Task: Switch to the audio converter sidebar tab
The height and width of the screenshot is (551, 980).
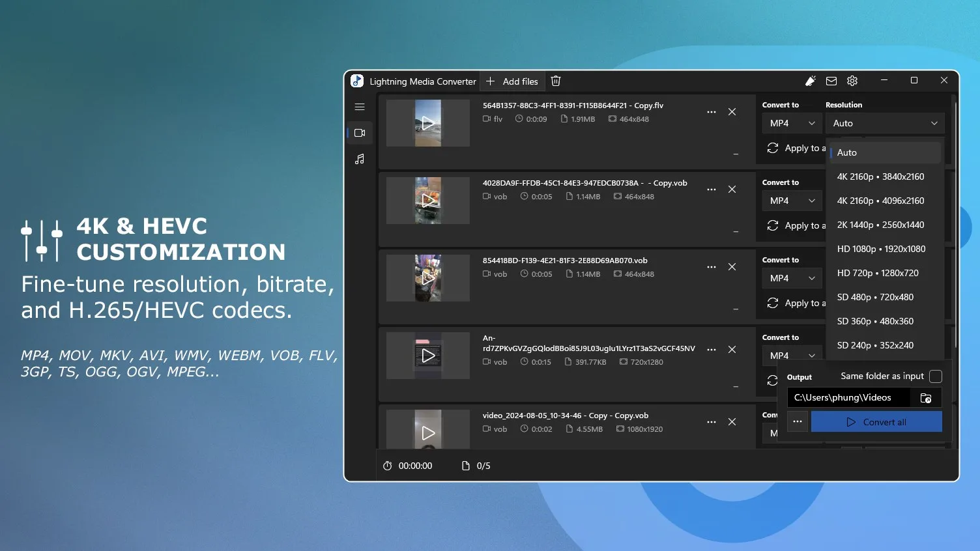Action: pos(360,159)
